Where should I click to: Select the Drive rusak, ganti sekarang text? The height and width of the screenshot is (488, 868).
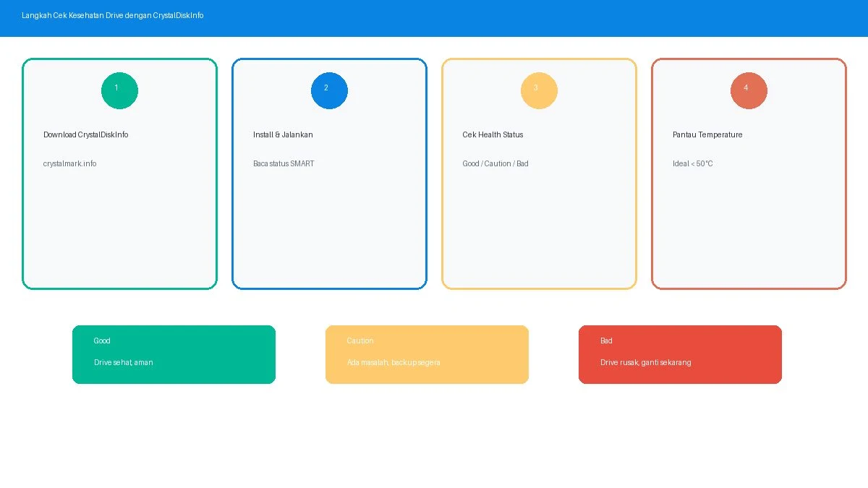(x=646, y=363)
